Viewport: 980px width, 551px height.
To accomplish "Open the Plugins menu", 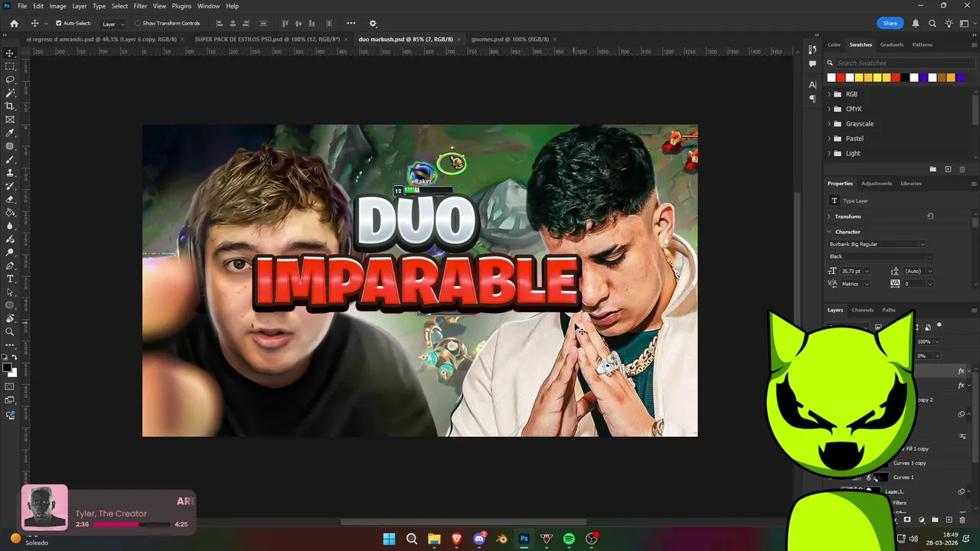I will [181, 6].
